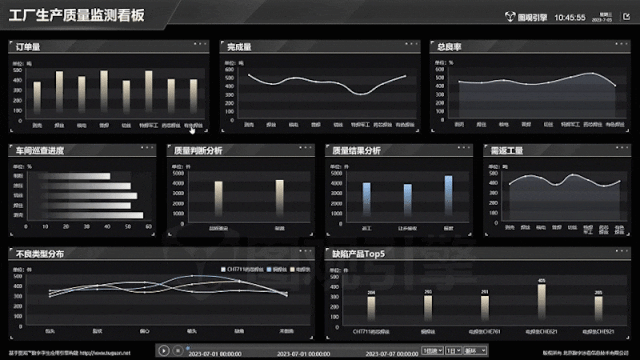Image resolution: width=640 pixels, height=360 pixels.
Task: Click the 图观引擎 logo icon in header
Action: click(510, 17)
